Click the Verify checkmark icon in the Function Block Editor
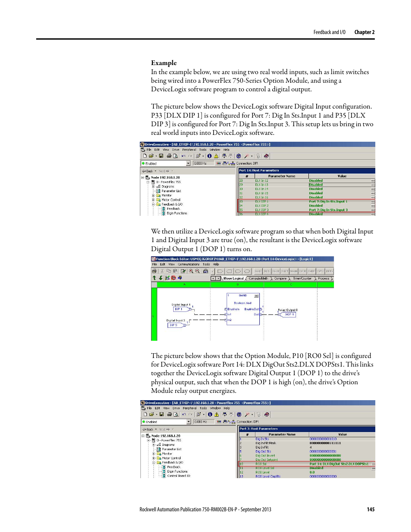 (183, 271)
